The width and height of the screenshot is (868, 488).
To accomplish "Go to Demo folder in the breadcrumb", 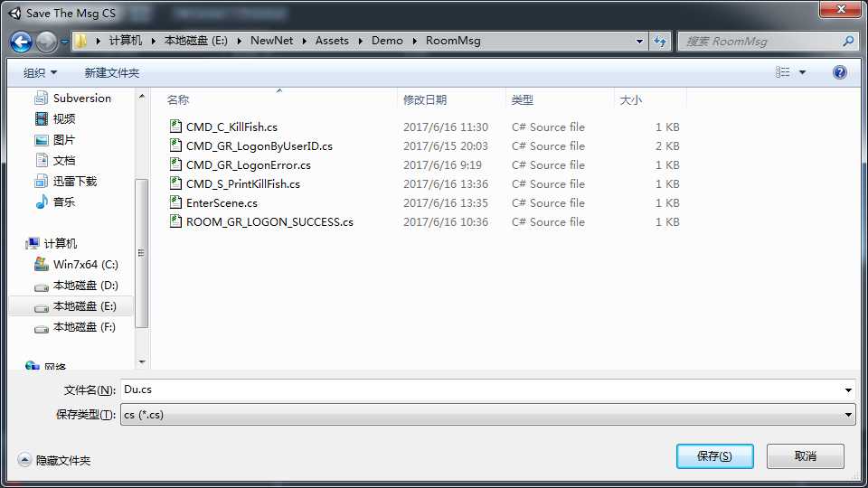I will coord(387,41).
